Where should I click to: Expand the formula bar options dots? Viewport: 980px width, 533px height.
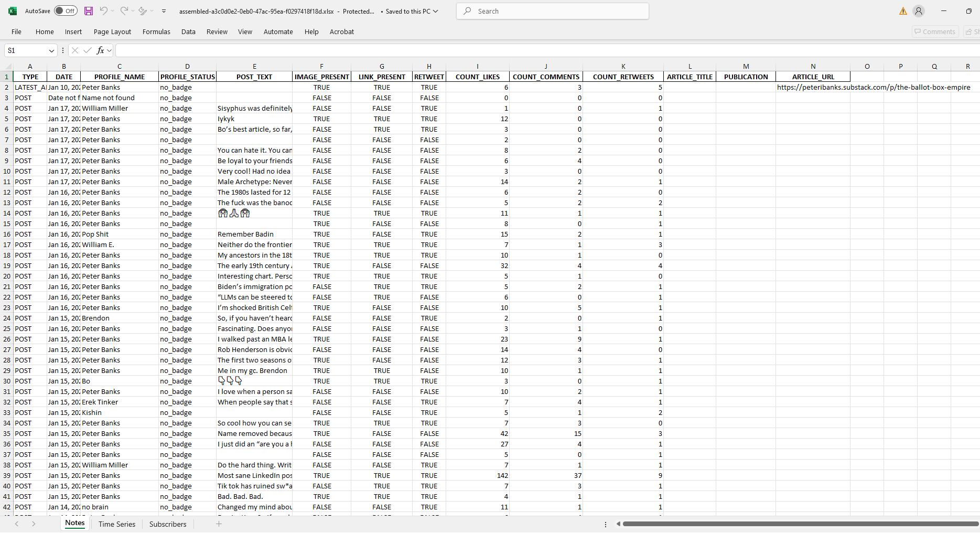[63, 50]
